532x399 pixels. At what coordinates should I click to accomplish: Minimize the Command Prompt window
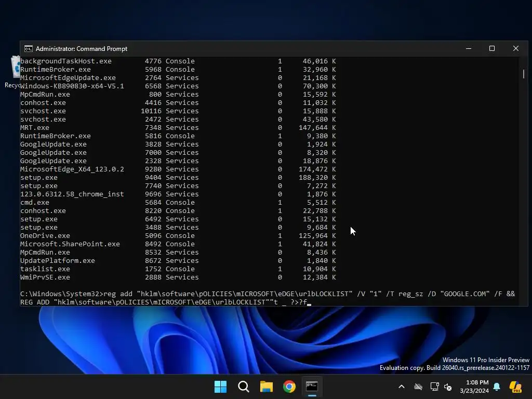[469, 48]
